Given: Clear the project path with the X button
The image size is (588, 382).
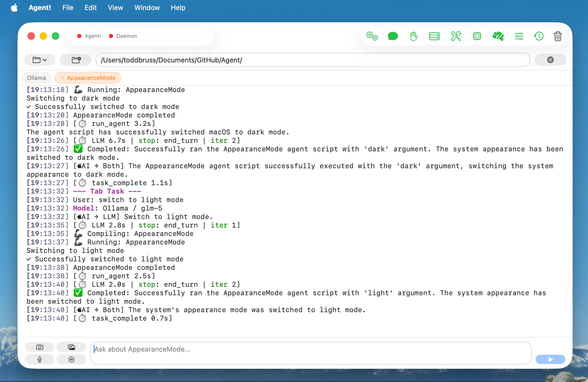Looking at the screenshot, I should pyautogui.click(x=550, y=60).
